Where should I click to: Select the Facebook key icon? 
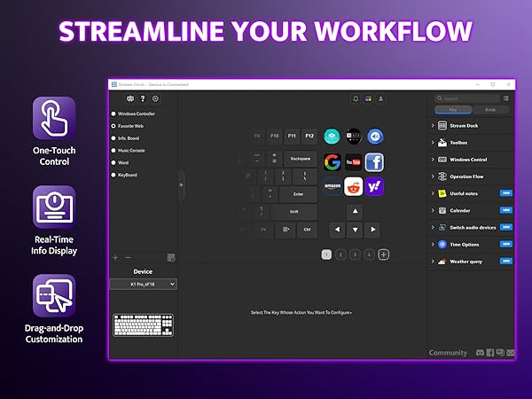[374, 162]
